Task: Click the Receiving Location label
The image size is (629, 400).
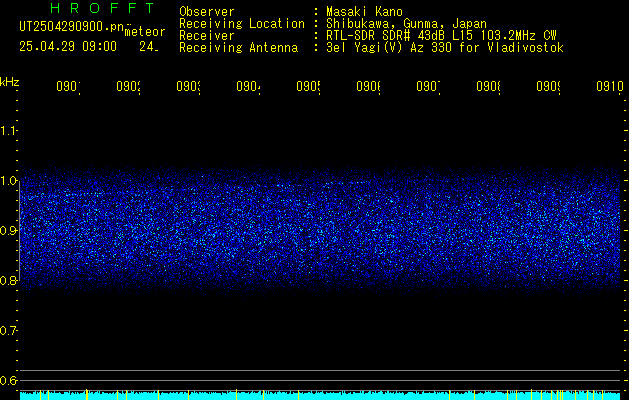Action: pos(242,24)
